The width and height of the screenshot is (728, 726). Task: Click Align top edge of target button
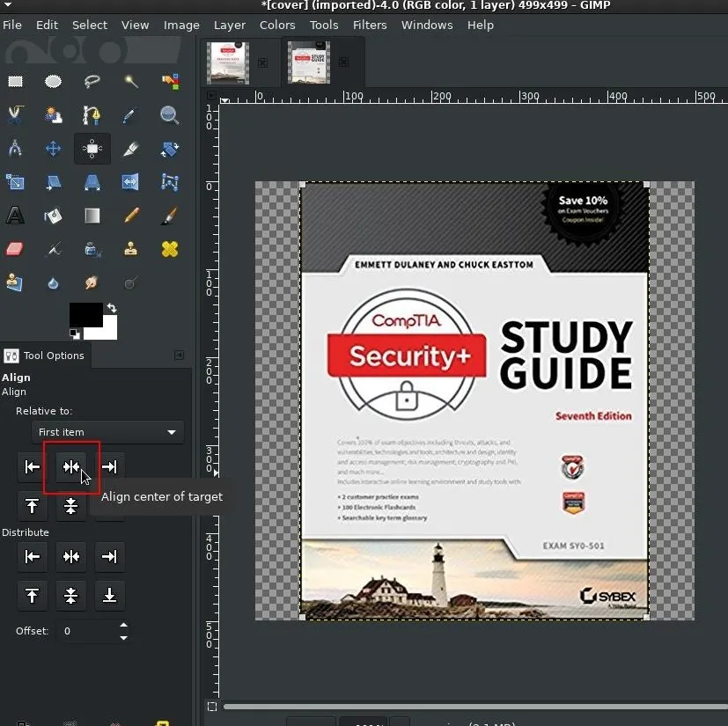click(32, 505)
